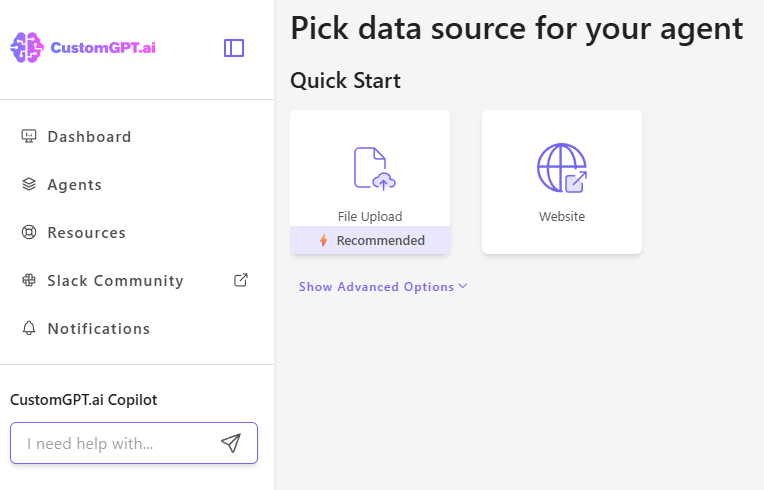Click the external link icon beside Slack Community
The height and width of the screenshot is (490, 764).
pyautogui.click(x=240, y=280)
